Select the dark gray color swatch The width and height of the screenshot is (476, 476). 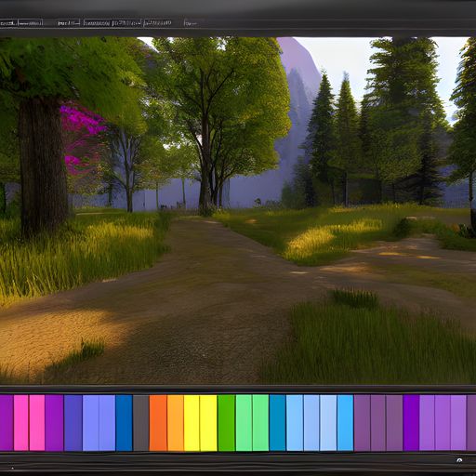coord(140,423)
